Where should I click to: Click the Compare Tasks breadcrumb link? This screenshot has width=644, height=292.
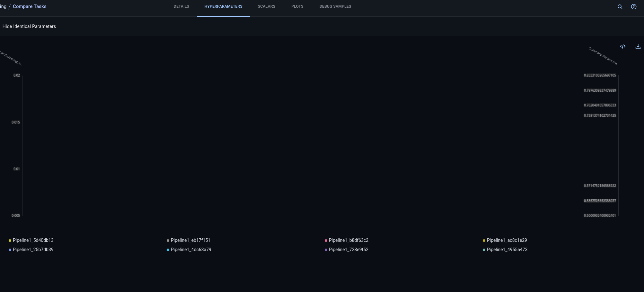point(30,6)
